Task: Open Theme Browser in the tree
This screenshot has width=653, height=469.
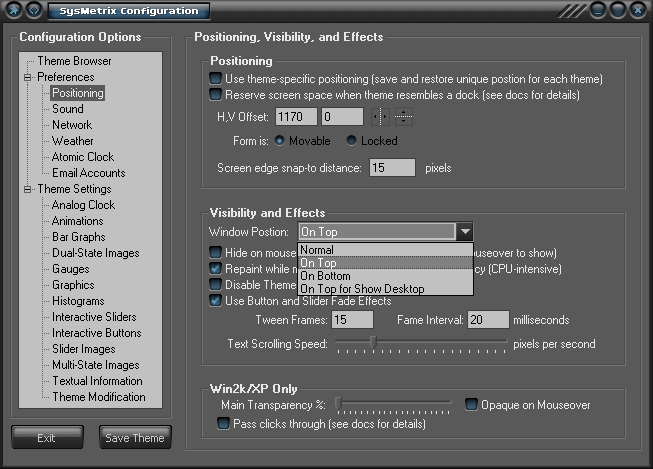Action: (74, 61)
